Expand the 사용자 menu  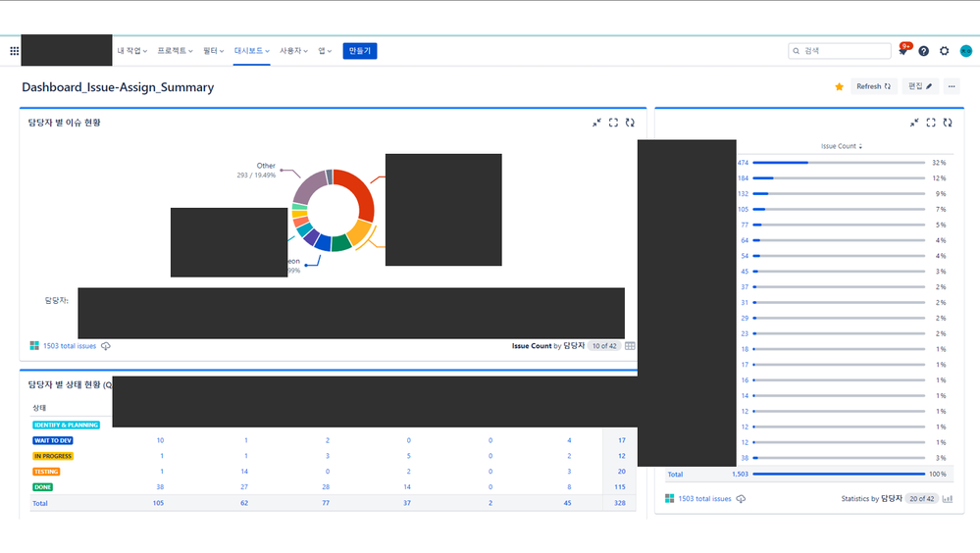[293, 51]
